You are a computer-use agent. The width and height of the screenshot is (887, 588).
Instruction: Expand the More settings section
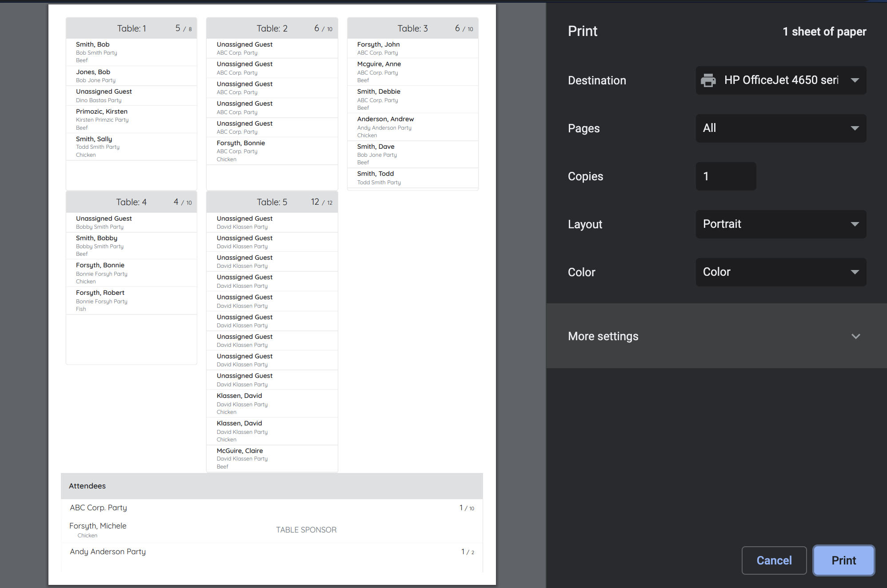(x=603, y=336)
